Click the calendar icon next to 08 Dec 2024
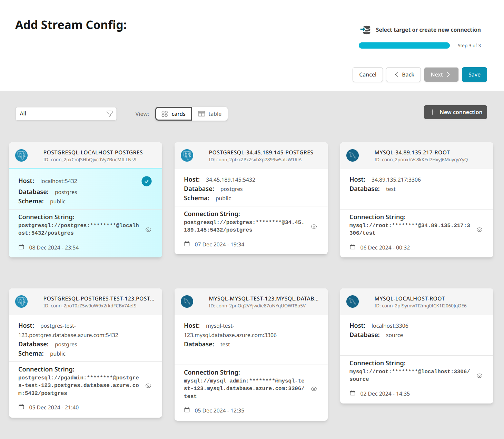This screenshot has width=504, height=439. point(21,247)
